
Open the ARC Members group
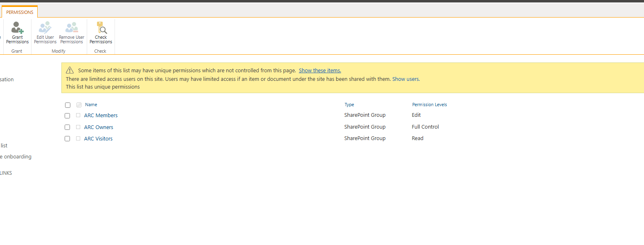pyautogui.click(x=101, y=116)
